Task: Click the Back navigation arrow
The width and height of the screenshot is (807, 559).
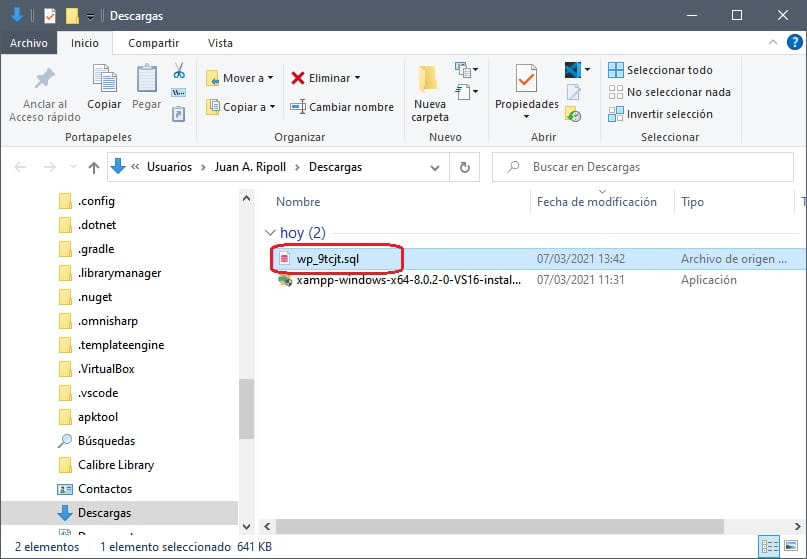Action: pos(20,167)
